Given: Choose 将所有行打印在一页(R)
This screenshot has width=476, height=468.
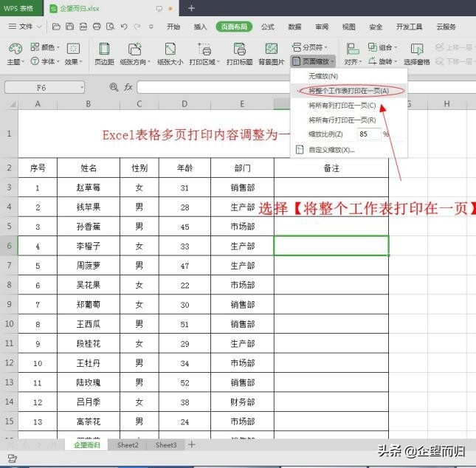Looking at the screenshot, I should 348,120.
